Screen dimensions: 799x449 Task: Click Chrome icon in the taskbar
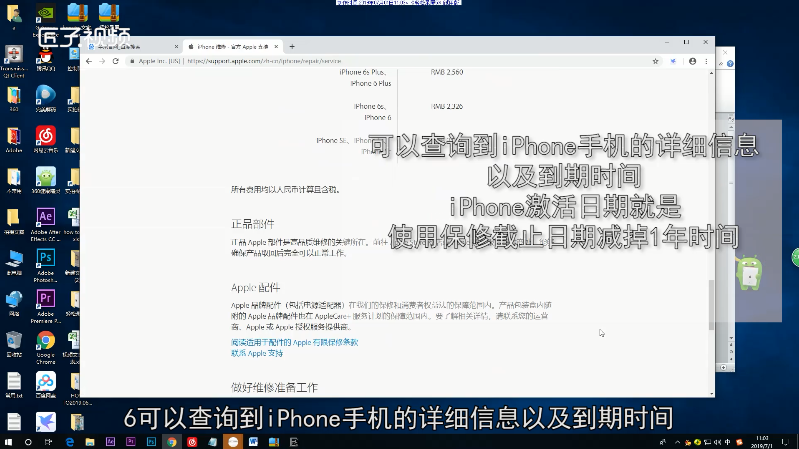point(171,441)
